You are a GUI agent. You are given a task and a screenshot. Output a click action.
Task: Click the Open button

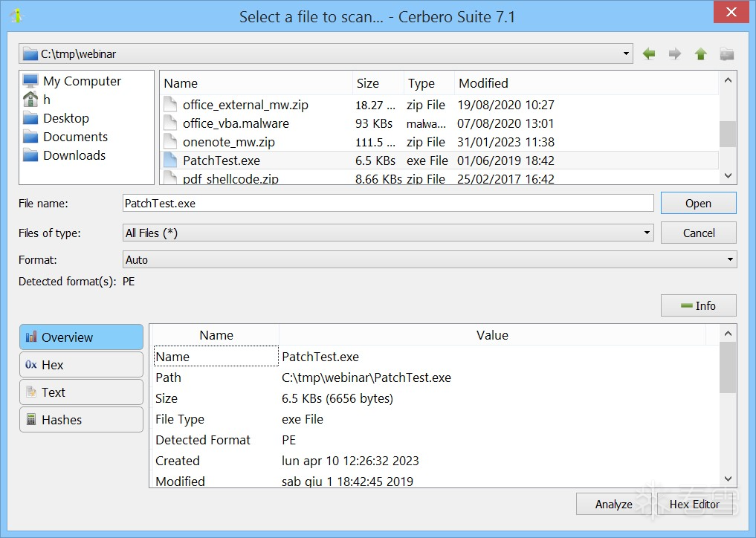[x=698, y=203]
